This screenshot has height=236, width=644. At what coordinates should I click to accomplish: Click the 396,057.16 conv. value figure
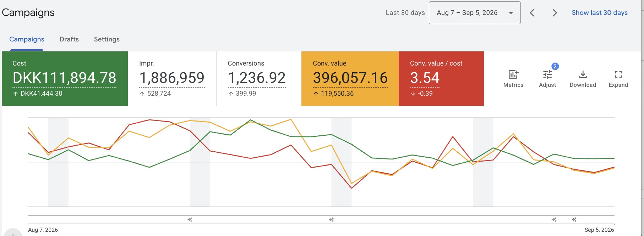point(350,78)
